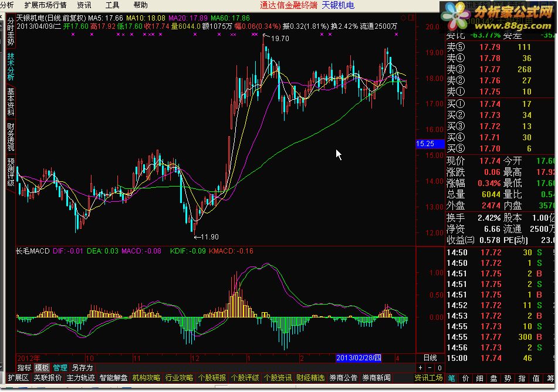Click the square icon beside the diamond icon
Screen dimensions: 558x392
(411, 18)
